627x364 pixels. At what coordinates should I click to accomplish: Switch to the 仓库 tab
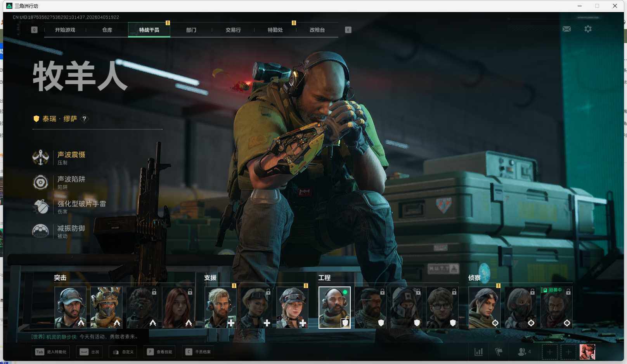coord(107,30)
